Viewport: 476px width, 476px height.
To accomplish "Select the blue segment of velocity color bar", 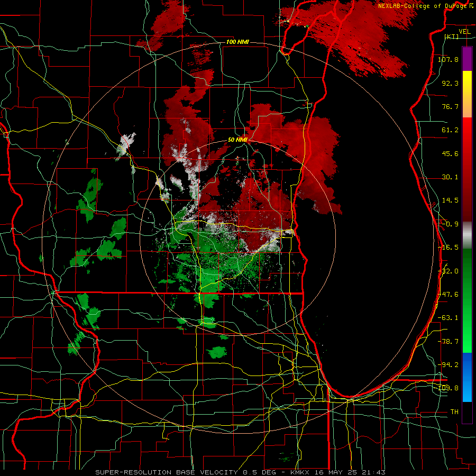I will [467, 377].
